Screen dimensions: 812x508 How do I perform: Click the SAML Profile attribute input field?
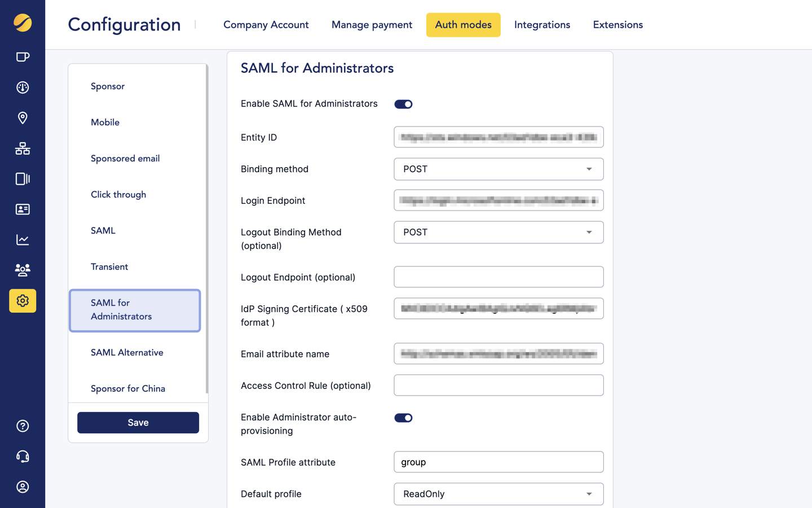(x=498, y=462)
